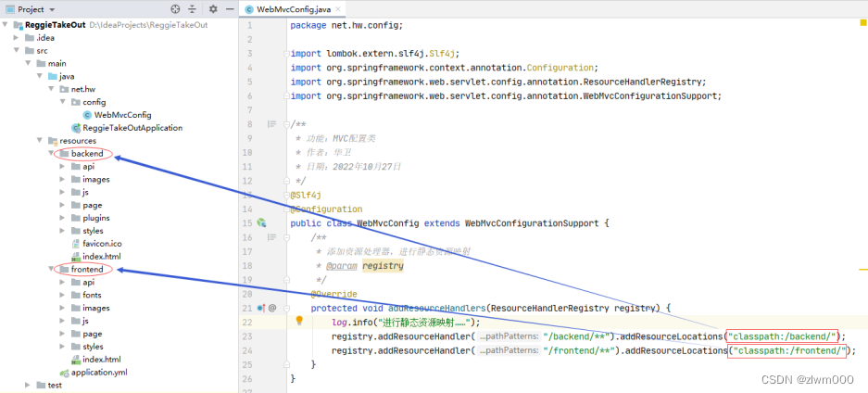Viewport: 868px width, 393px height.
Task: Place cursor on package net.hw.config line
Action: click(346, 25)
